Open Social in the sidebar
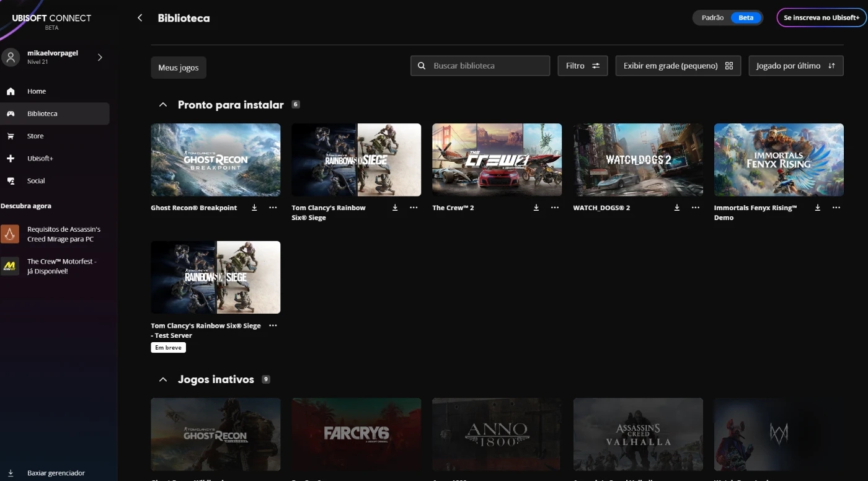The width and height of the screenshot is (868, 481). [55, 180]
